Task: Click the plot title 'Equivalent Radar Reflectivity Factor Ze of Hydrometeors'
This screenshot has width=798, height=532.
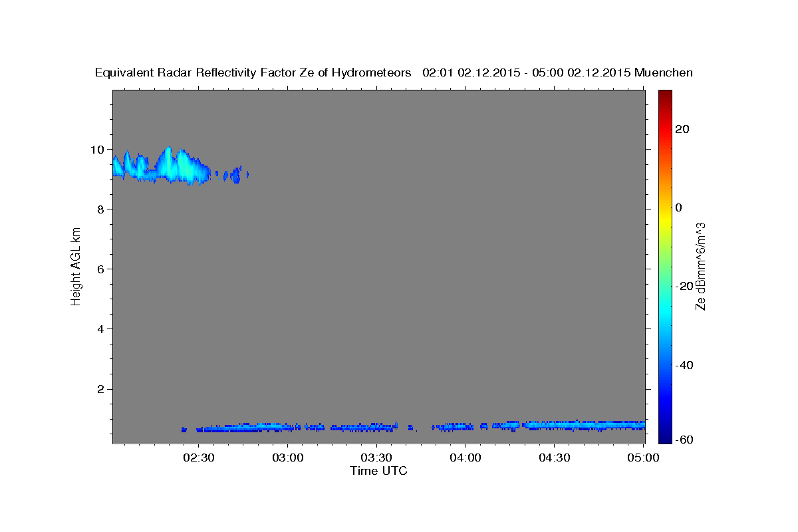Action: 253,72
